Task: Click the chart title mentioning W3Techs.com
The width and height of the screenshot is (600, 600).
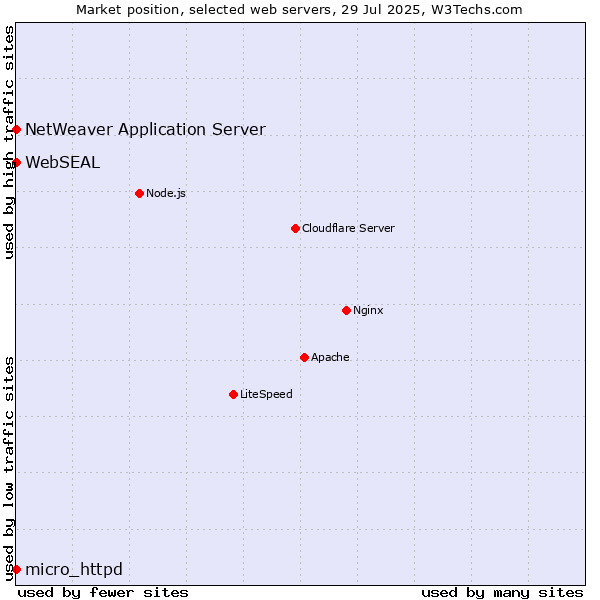Action: (299, 10)
